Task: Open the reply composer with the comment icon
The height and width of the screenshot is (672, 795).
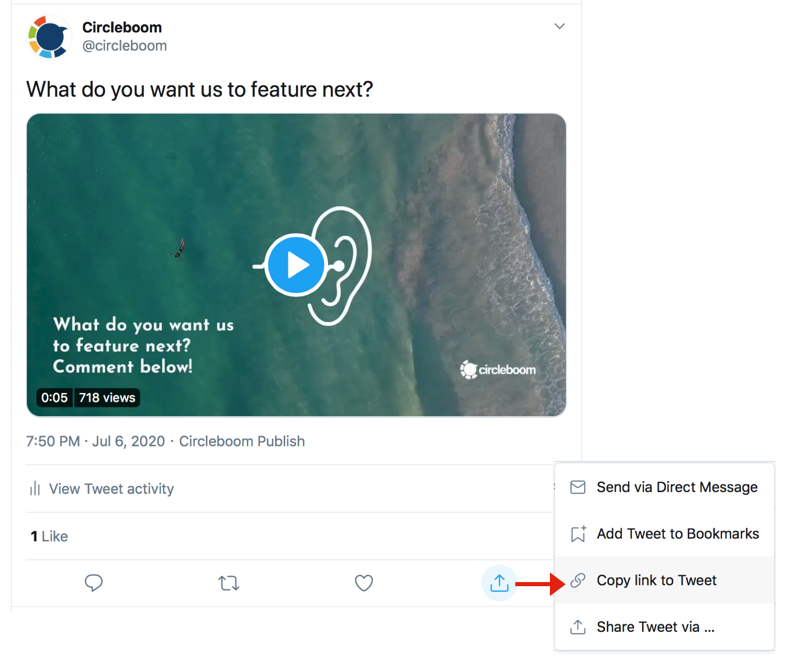Action: [93, 583]
